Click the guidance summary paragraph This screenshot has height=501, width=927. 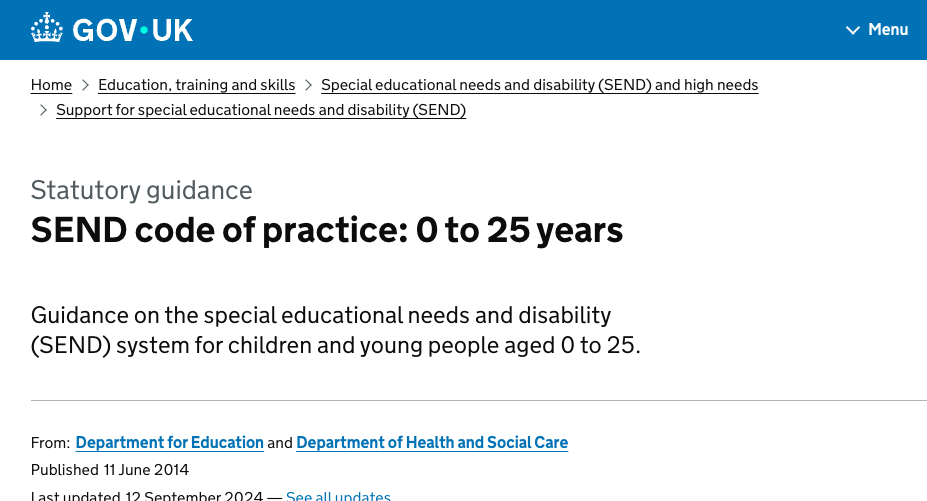tap(335, 331)
